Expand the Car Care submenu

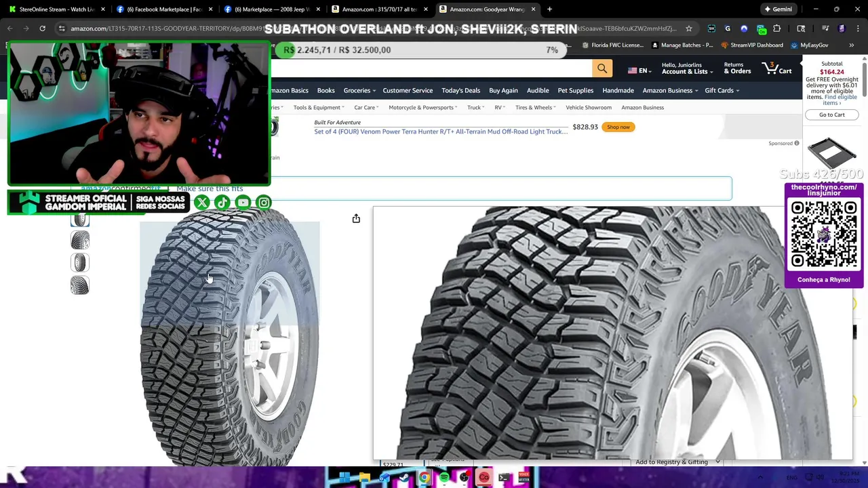pos(366,107)
